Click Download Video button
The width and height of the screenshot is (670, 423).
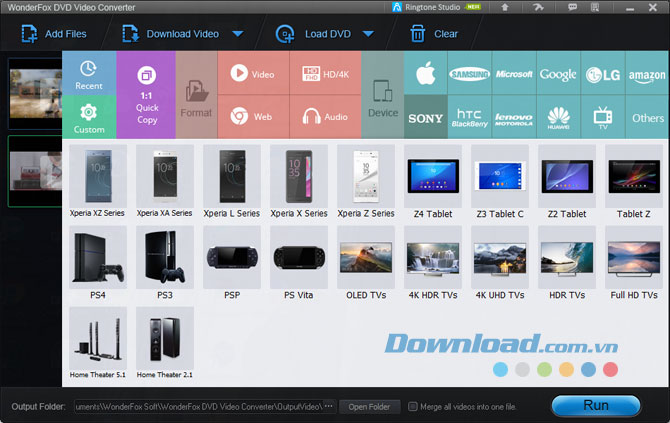[171, 34]
